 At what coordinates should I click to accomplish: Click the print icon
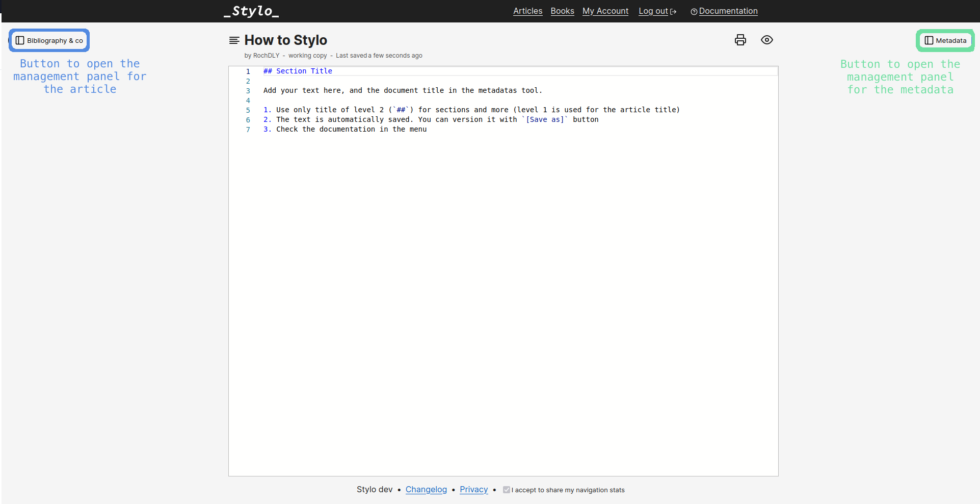click(x=740, y=40)
